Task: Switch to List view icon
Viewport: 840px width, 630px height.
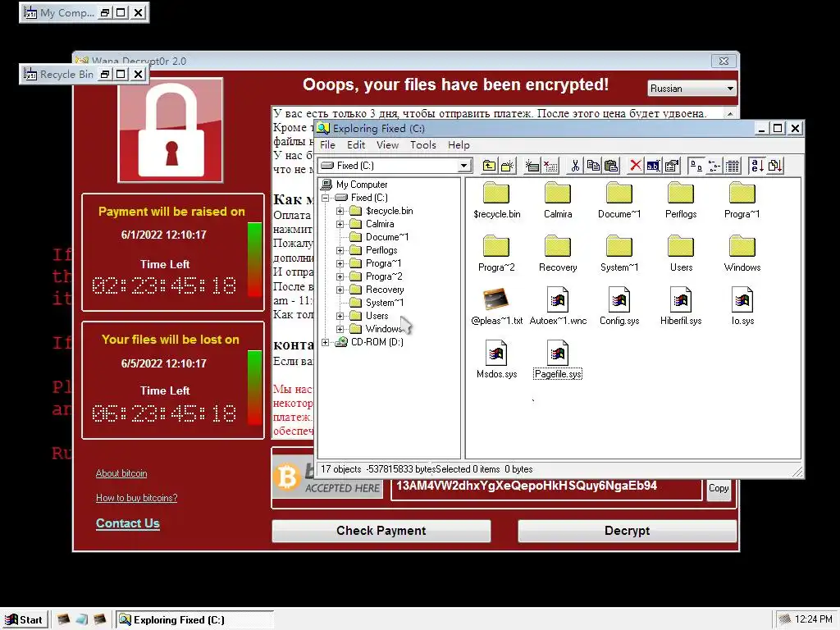Action: [714, 166]
